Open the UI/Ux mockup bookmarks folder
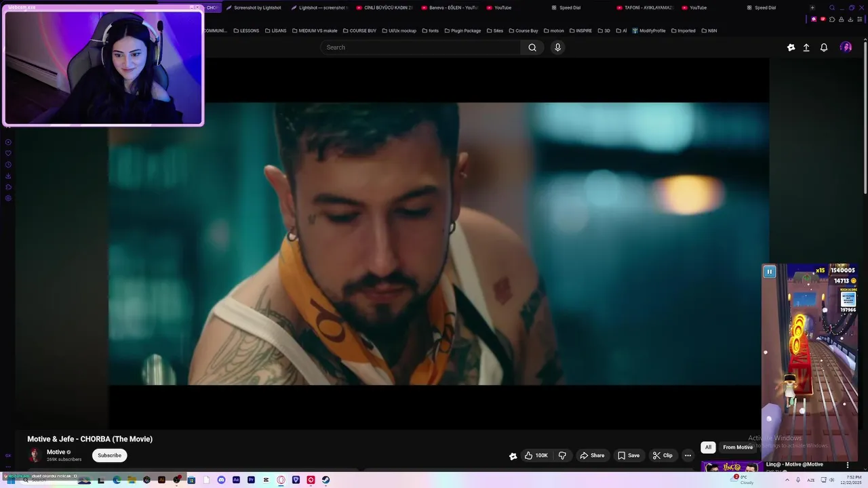The height and width of the screenshot is (488, 868). (399, 30)
